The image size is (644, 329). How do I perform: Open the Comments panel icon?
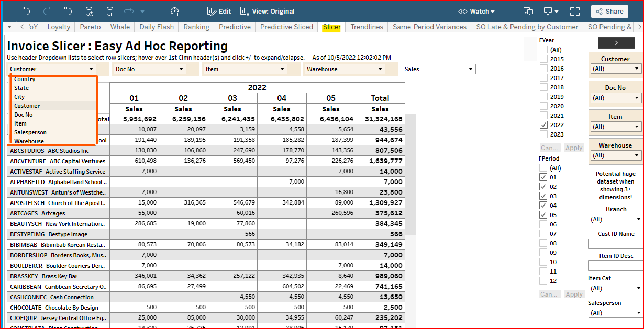tap(528, 11)
